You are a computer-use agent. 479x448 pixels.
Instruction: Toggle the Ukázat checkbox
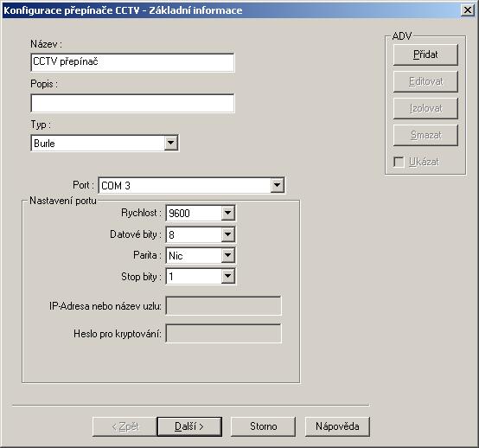399,162
